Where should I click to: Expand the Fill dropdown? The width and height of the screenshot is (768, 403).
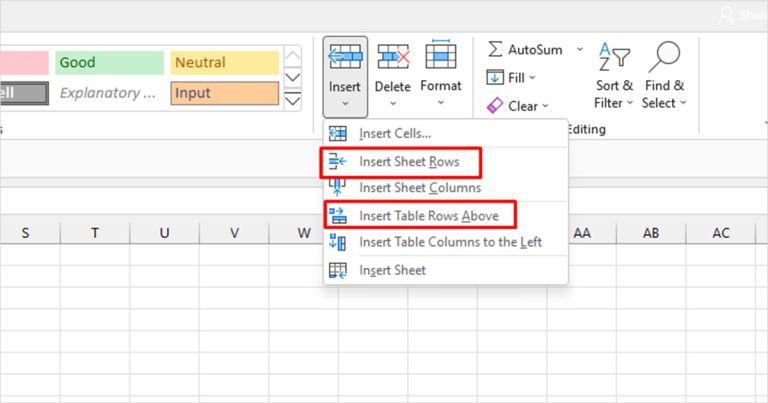tap(532, 78)
